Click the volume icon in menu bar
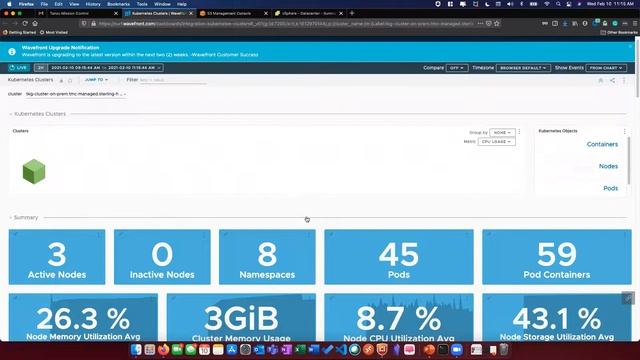 [x=510, y=4]
